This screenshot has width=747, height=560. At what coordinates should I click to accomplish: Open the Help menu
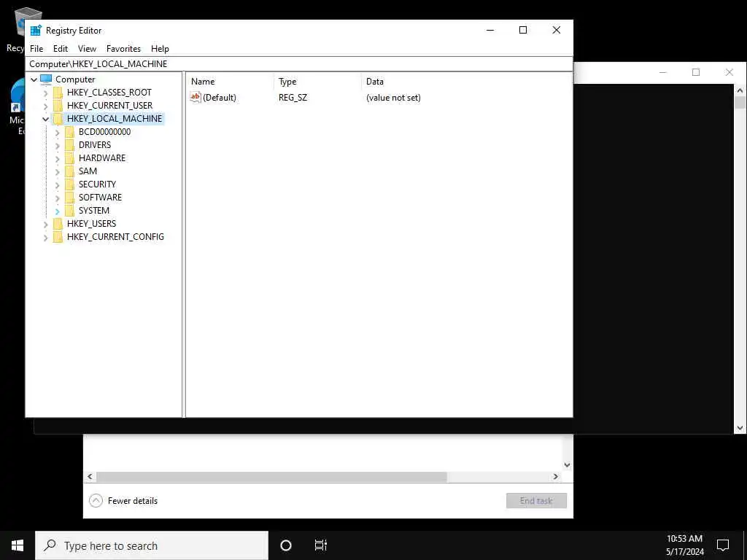click(x=160, y=49)
